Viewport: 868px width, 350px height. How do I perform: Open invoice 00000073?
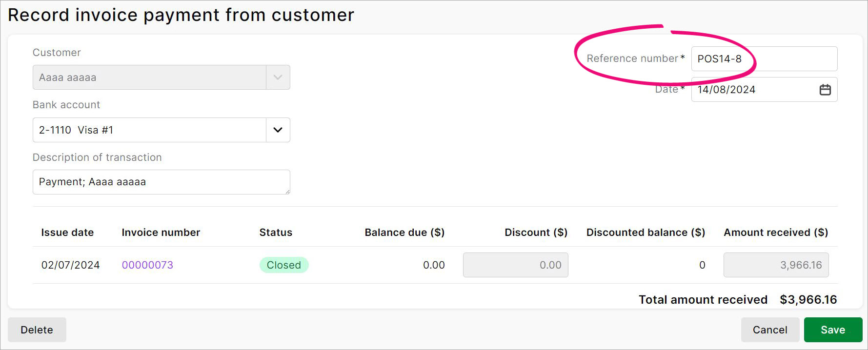147,265
